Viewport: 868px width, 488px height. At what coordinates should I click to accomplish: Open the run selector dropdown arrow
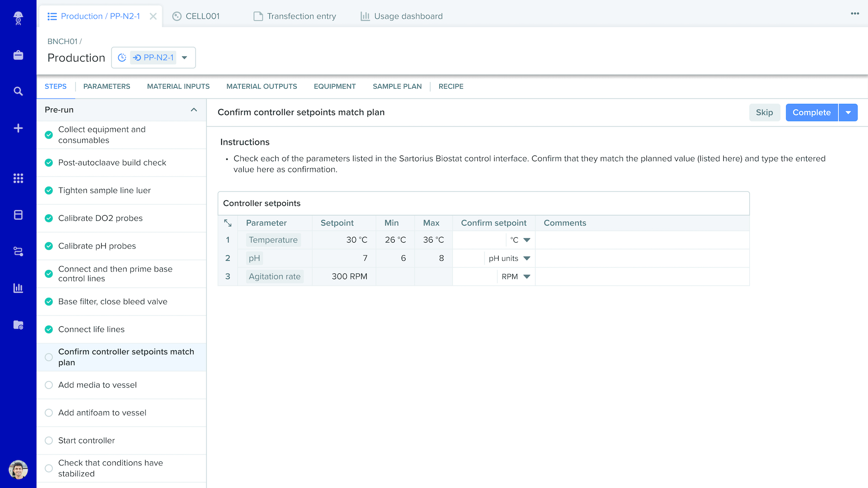point(184,58)
